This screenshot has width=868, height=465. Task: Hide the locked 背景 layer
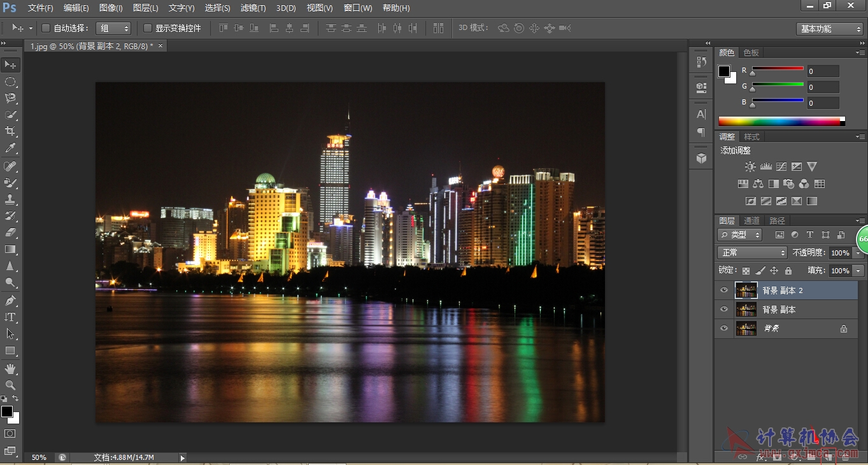pyautogui.click(x=723, y=329)
